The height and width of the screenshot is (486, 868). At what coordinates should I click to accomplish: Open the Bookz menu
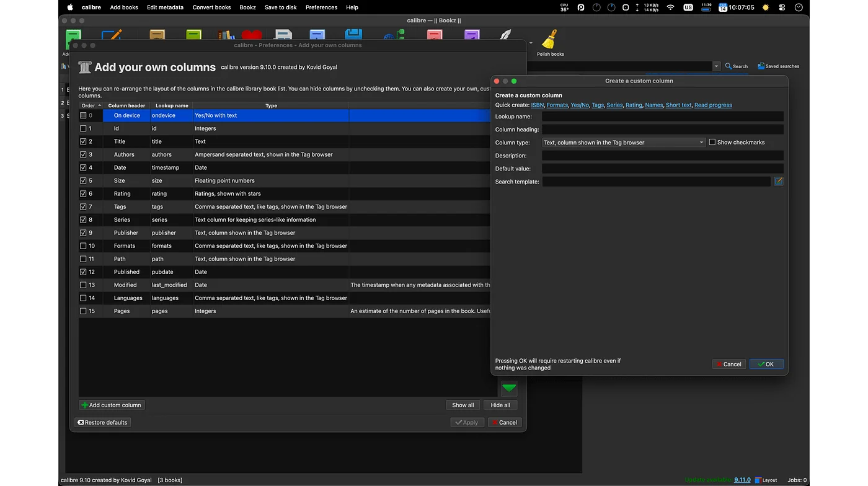click(x=247, y=7)
